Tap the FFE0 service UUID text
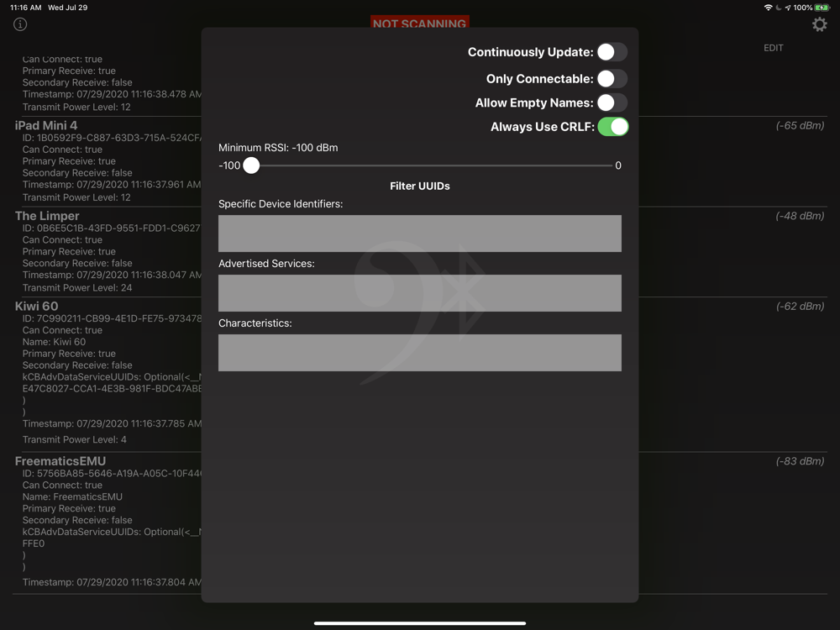 (34, 543)
